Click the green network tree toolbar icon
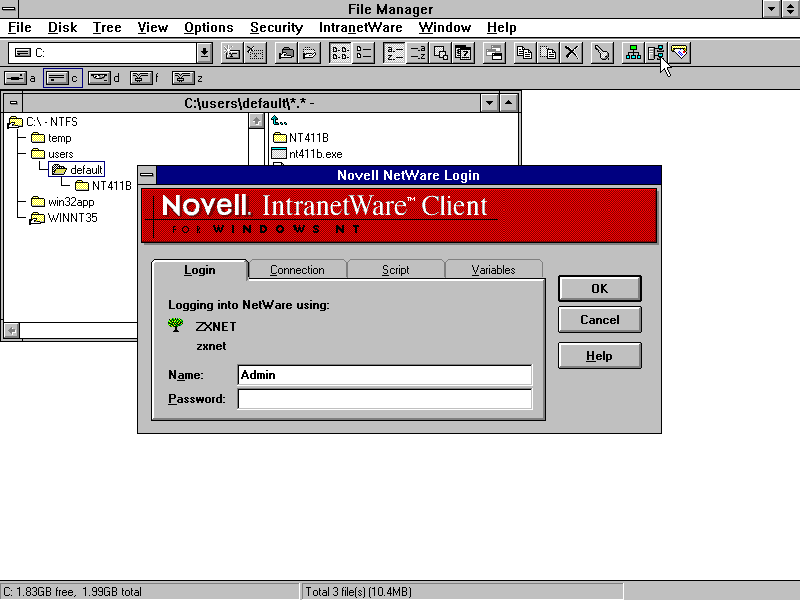Image resolution: width=800 pixels, height=600 pixels. click(633, 53)
